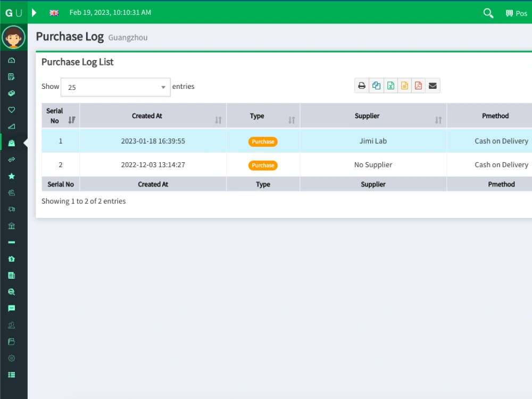Viewport: 532px width, 399px height.
Task: Open the entries count dropdown
Action: 115,86
